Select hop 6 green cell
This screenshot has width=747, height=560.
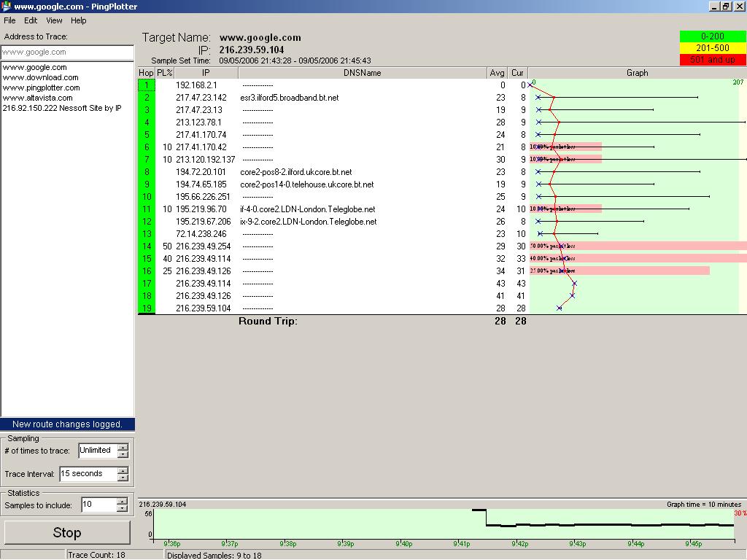[x=147, y=147]
